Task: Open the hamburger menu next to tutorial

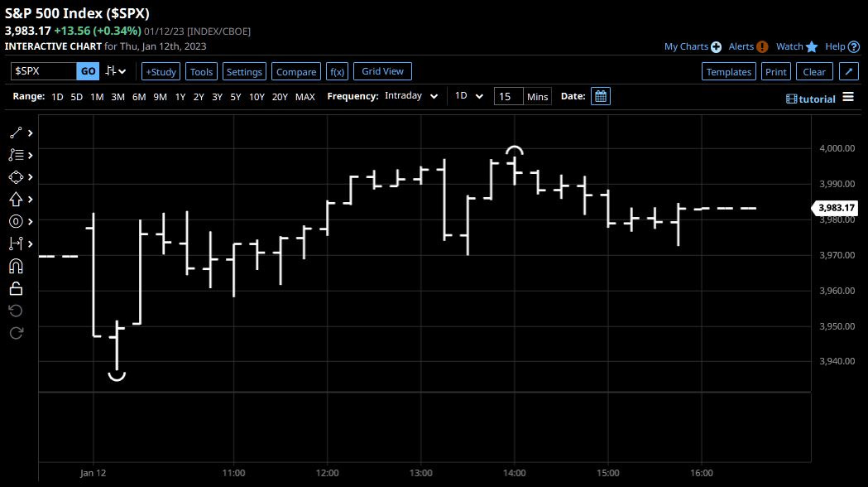Action: (848, 97)
